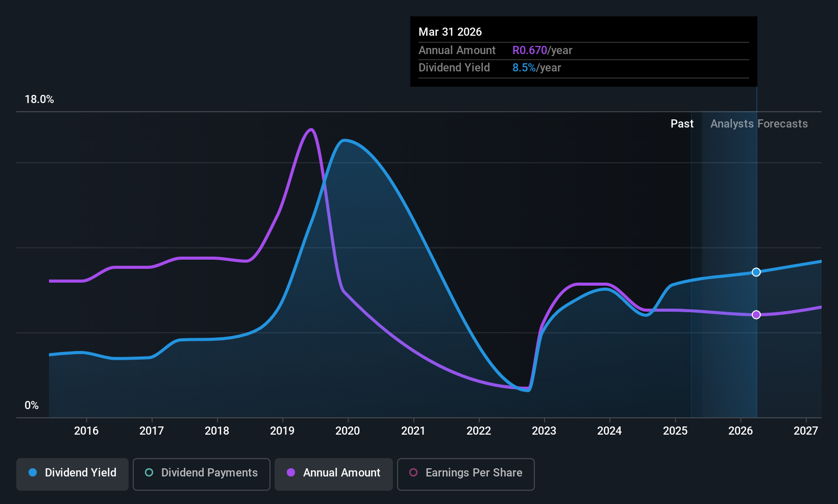Viewport: 838px width, 504px height.
Task: Click the 2027 x-axis year label
Action: click(x=806, y=431)
